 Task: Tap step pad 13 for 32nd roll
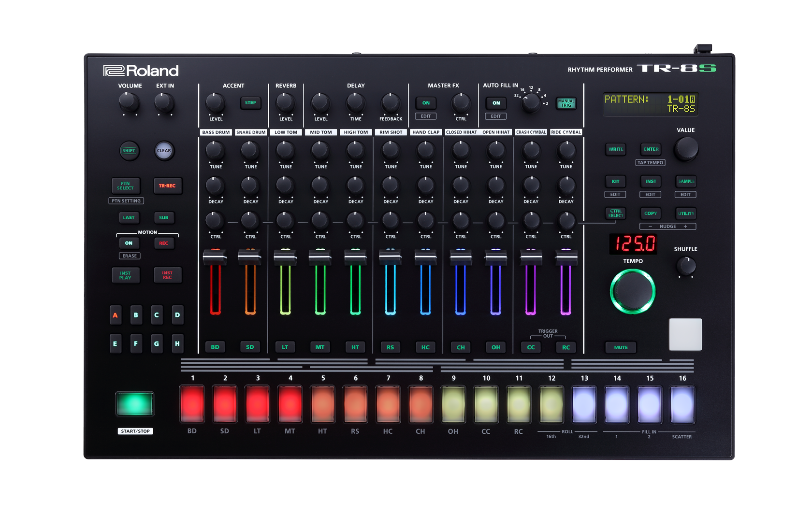click(x=584, y=404)
